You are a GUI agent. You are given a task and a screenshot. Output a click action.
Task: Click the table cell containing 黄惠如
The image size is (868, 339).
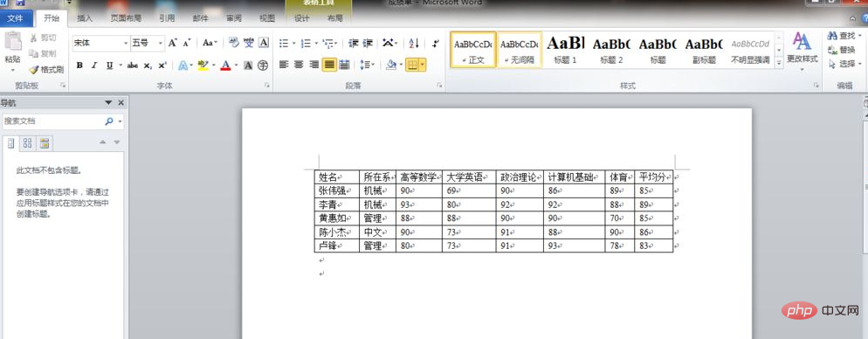336,218
